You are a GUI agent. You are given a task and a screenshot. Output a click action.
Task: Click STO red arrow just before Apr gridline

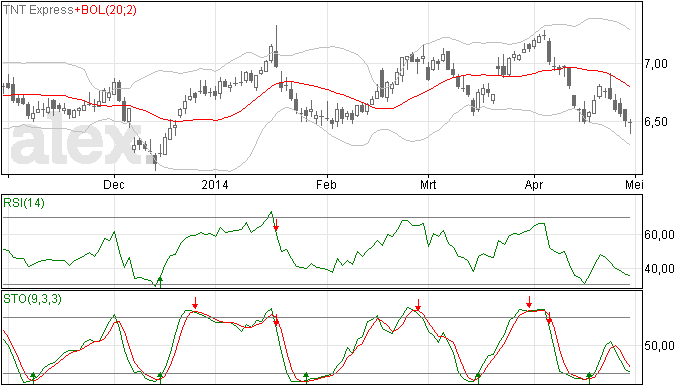[529, 302]
